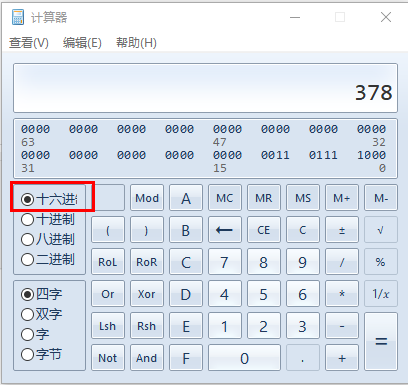This screenshot has width=408, height=385.
Task: Click the hex digit F button
Action: point(186,358)
